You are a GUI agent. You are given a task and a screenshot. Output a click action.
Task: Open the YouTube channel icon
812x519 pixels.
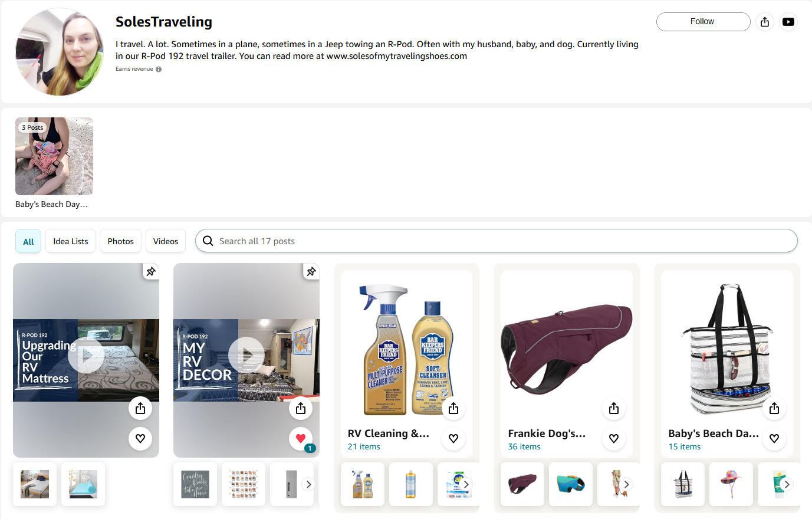pyautogui.click(x=788, y=22)
